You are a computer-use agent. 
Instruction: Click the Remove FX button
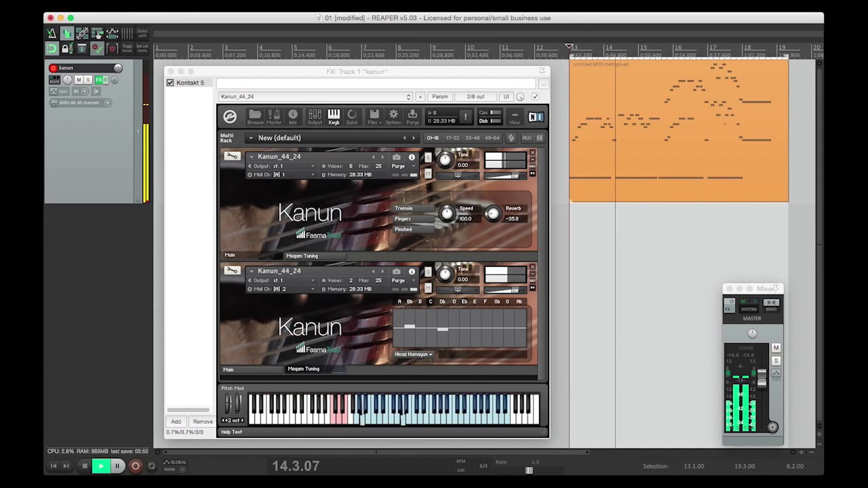coord(202,422)
